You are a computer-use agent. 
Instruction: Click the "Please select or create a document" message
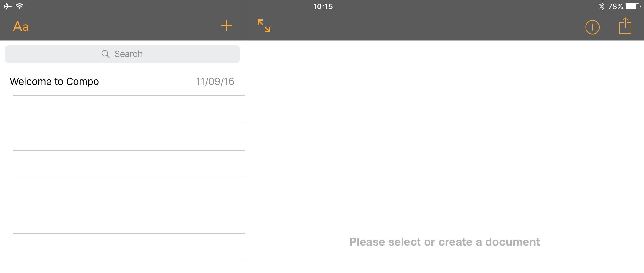coord(444,242)
